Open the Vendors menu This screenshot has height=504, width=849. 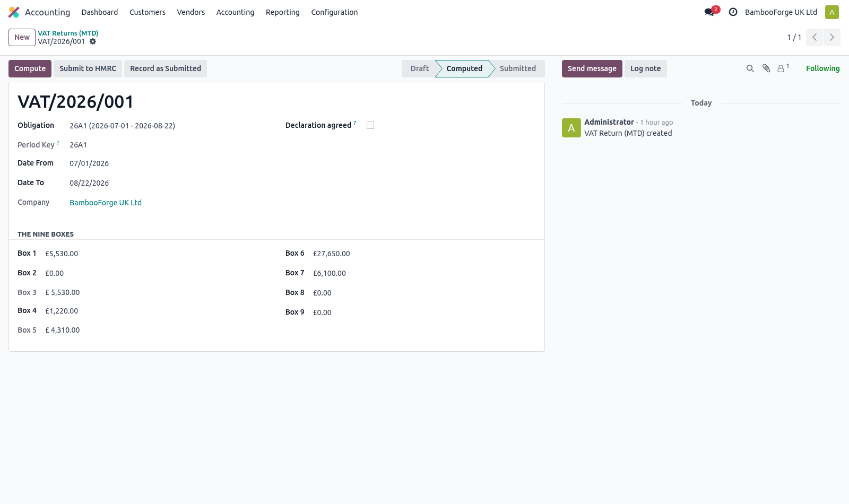coord(191,12)
